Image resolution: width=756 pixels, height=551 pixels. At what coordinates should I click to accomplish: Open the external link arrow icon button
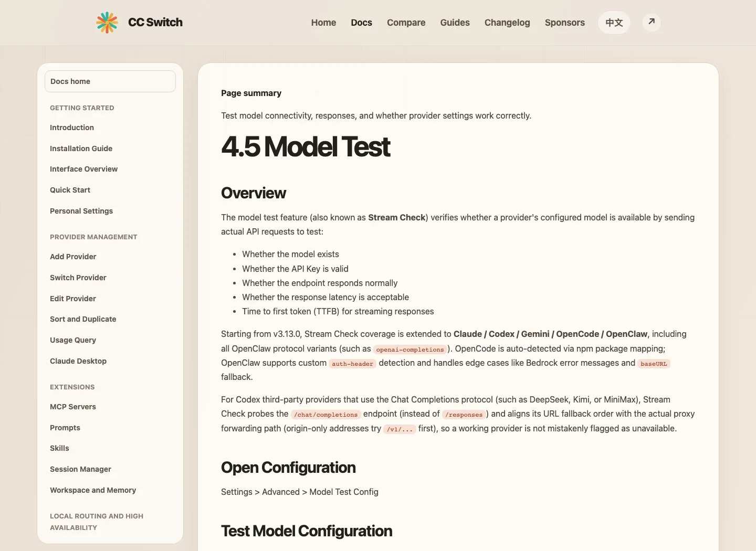tap(652, 22)
